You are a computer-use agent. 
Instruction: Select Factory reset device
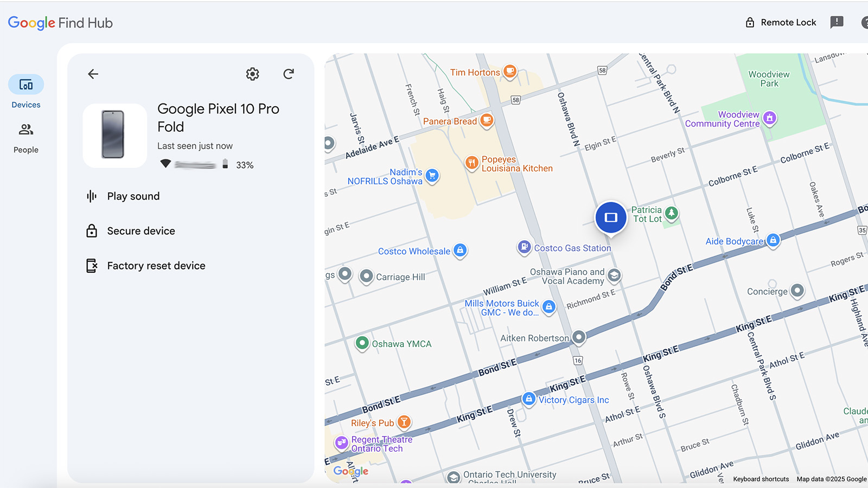click(x=156, y=265)
